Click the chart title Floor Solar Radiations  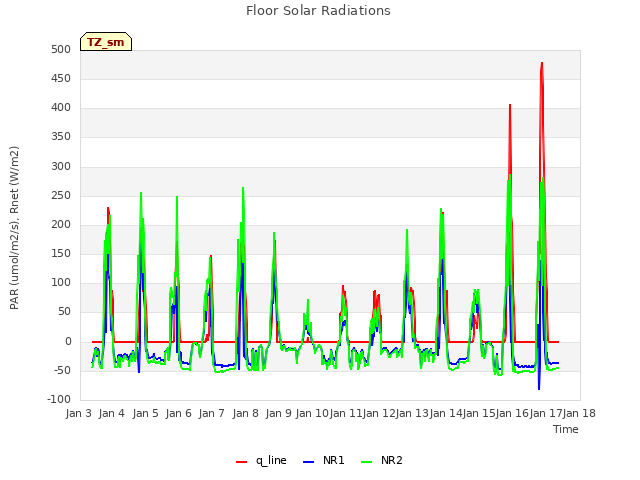[x=318, y=10]
